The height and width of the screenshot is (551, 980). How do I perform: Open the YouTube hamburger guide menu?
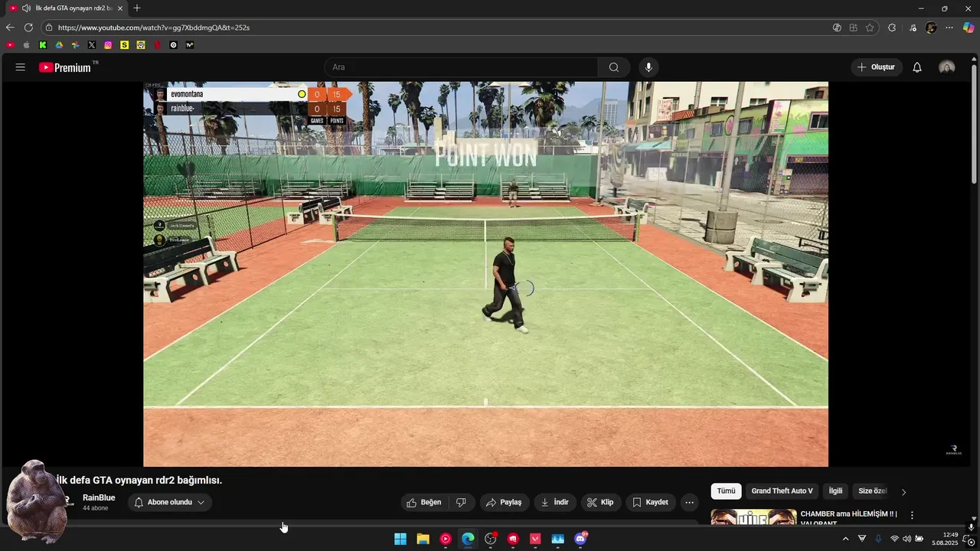21,67
